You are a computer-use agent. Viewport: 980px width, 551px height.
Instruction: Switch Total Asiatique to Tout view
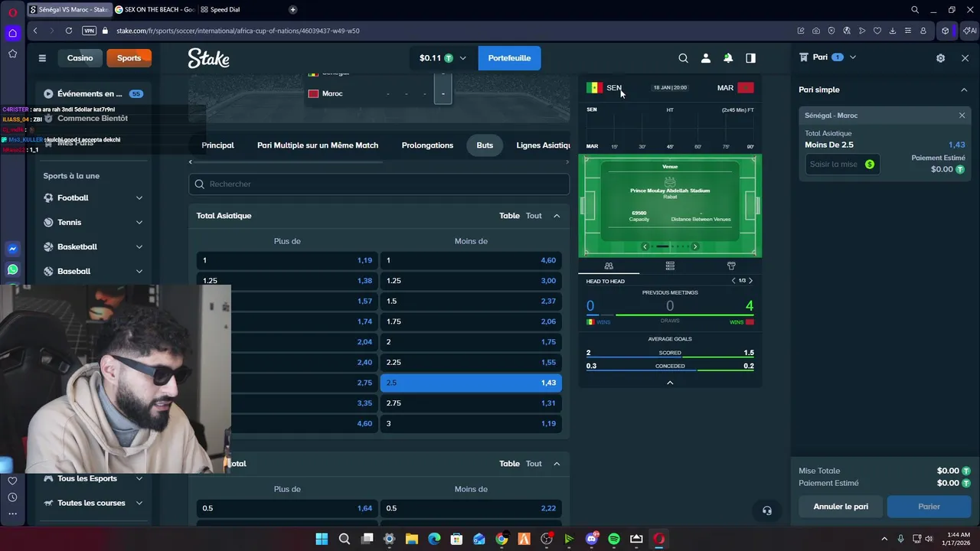pos(534,216)
